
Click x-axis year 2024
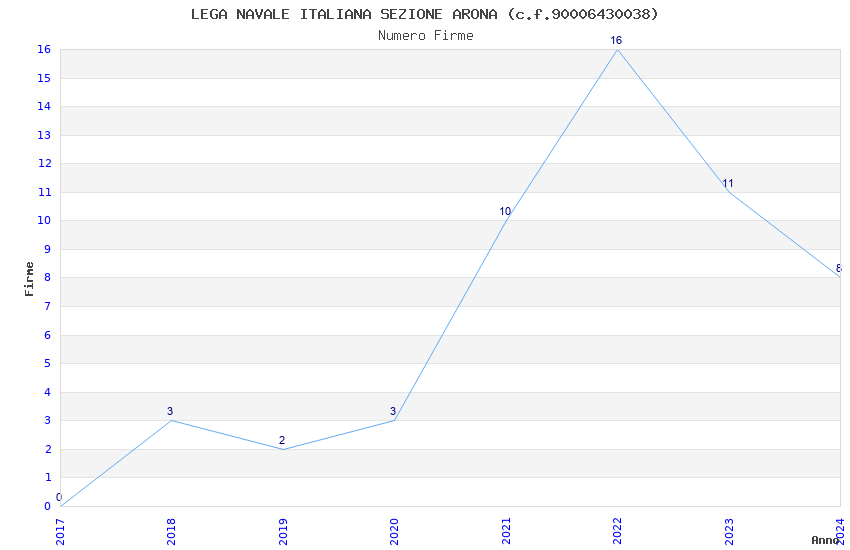(x=840, y=532)
